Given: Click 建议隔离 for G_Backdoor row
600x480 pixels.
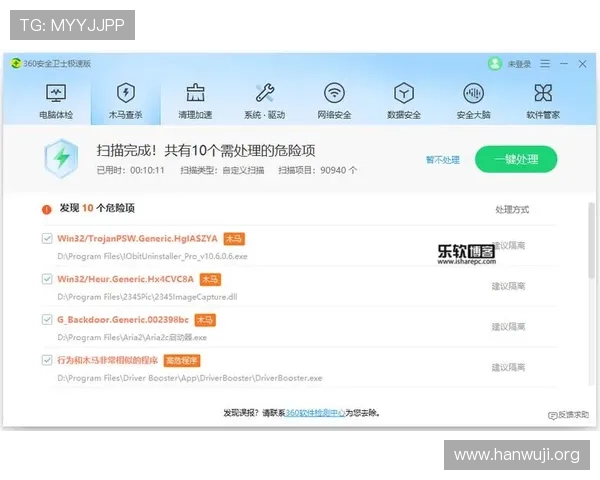Looking at the screenshot, I should tap(508, 327).
